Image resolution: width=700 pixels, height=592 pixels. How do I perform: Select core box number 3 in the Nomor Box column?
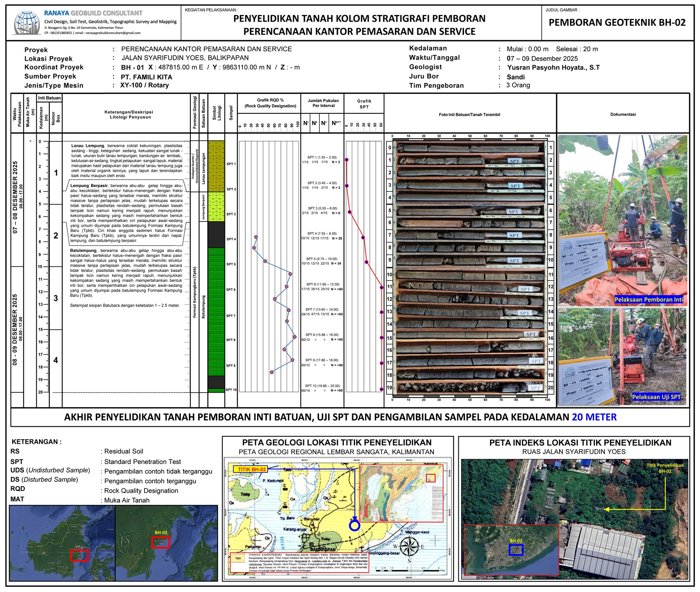click(x=56, y=298)
